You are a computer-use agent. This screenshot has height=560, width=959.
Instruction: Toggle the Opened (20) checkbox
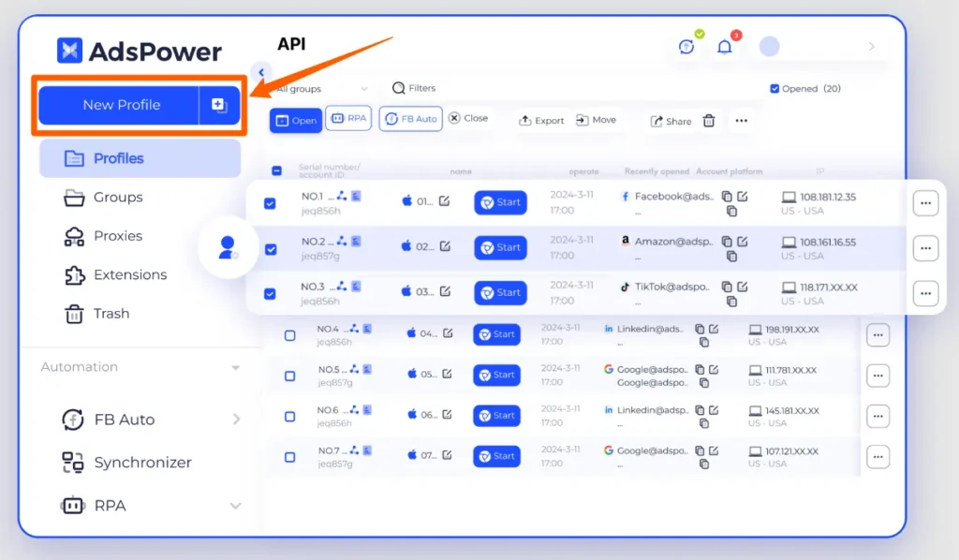point(775,89)
